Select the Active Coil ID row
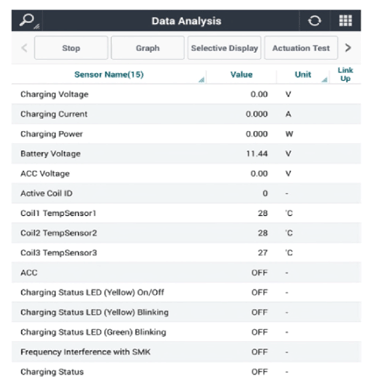Screen dimensions: 371x391 click(x=186, y=193)
